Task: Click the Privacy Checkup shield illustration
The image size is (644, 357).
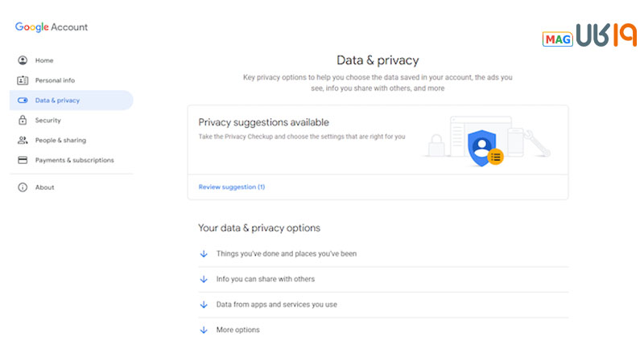Action: pyautogui.click(x=486, y=147)
